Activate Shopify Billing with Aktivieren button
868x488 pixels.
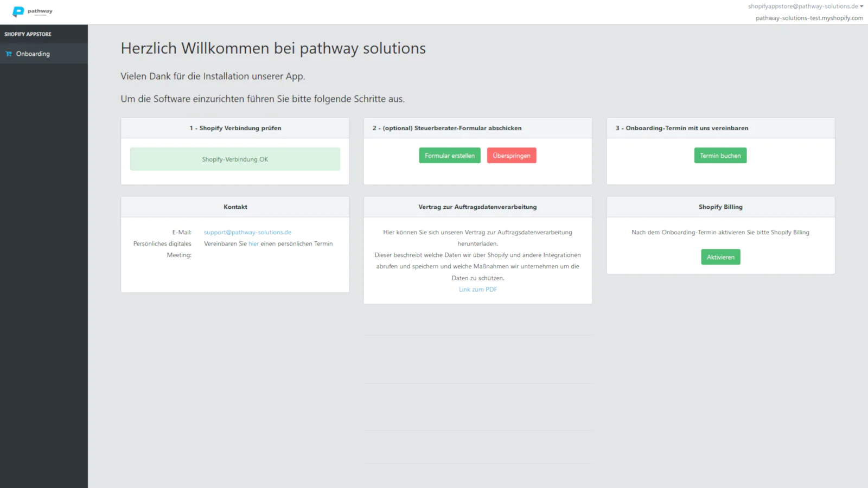point(720,257)
